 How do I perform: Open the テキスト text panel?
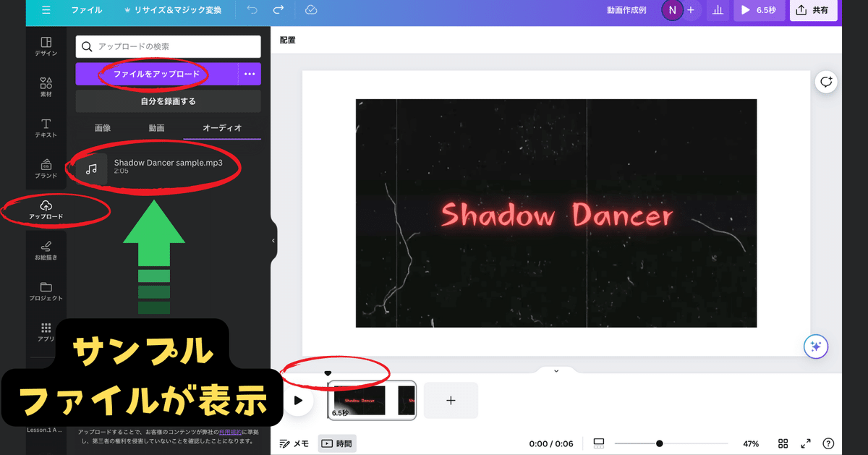pos(46,128)
